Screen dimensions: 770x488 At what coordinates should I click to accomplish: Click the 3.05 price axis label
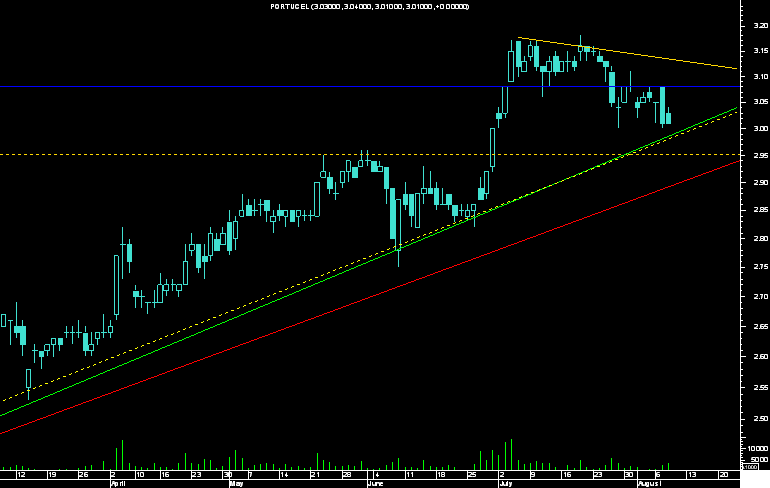pyautogui.click(x=761, y=102)
